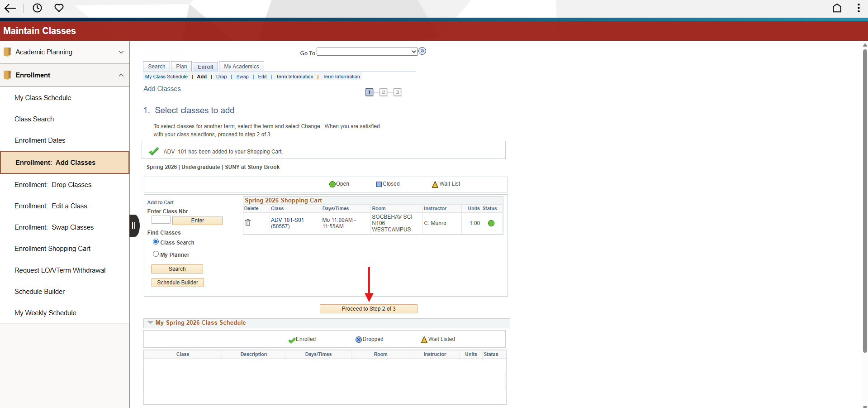
Task: Collapse My Spring 2026 Class Schedule triangle
Action: pos(150,323)
